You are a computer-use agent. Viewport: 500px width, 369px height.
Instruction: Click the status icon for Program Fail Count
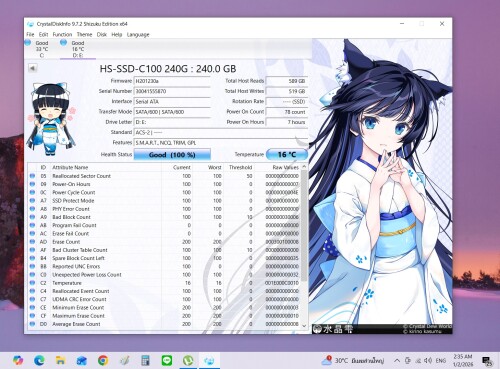pyautogui.click(x=32, y=225)
